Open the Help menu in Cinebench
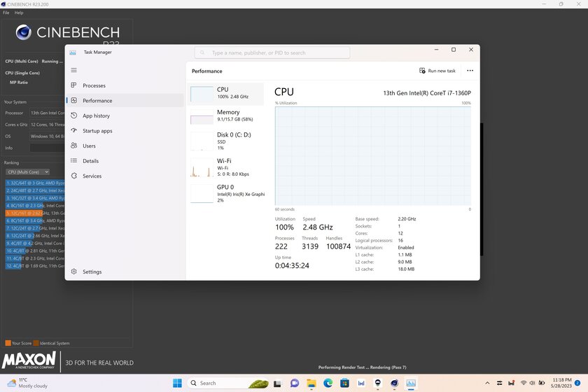This screenshot has height=392, width=588. pos(19,13)
